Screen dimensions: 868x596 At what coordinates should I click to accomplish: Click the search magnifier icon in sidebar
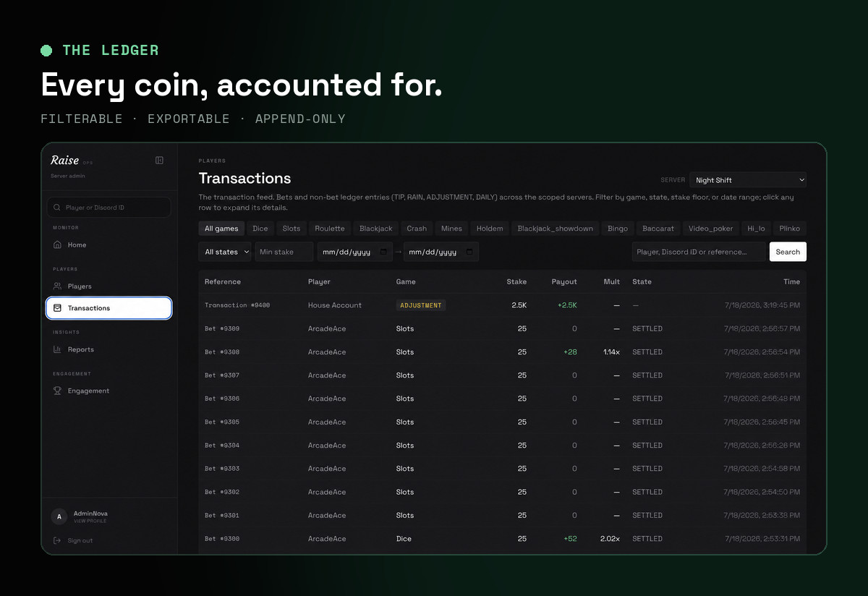click(x=57, y=208)
